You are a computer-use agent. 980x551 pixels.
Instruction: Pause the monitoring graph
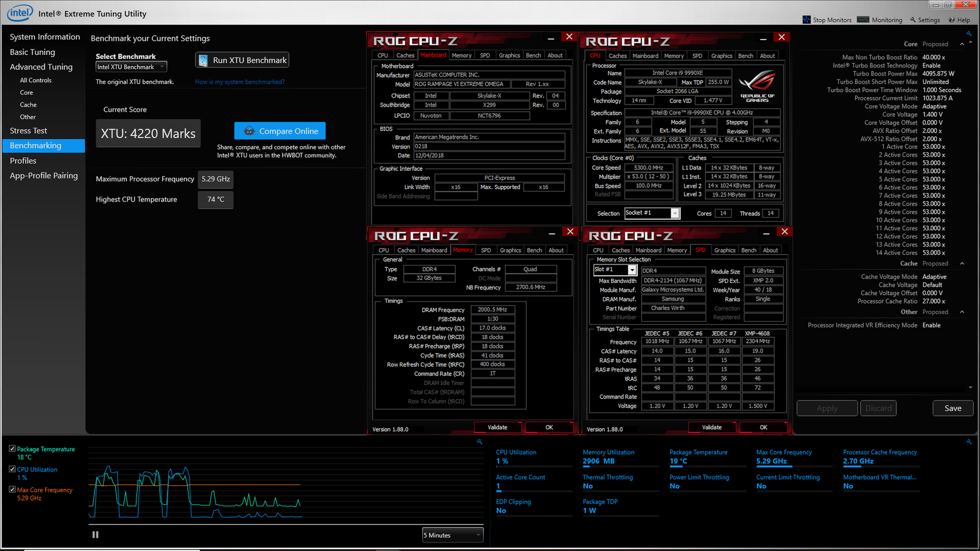pos(95,535)
